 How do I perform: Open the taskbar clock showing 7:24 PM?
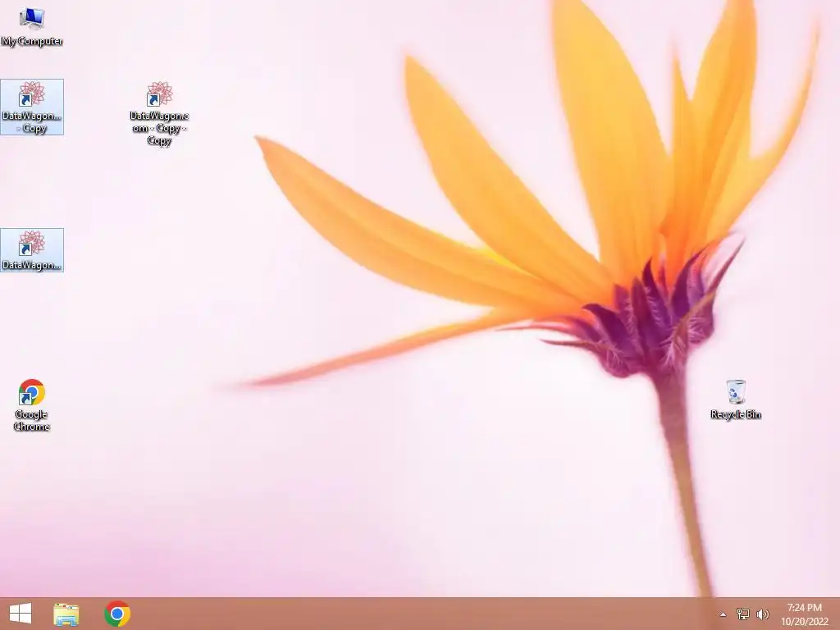click(x=804, y=614)
